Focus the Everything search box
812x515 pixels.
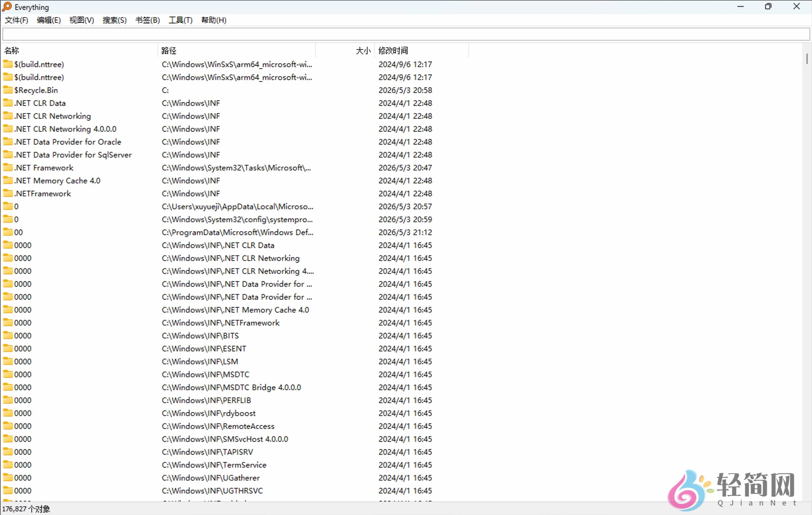[x=406, y=34]
